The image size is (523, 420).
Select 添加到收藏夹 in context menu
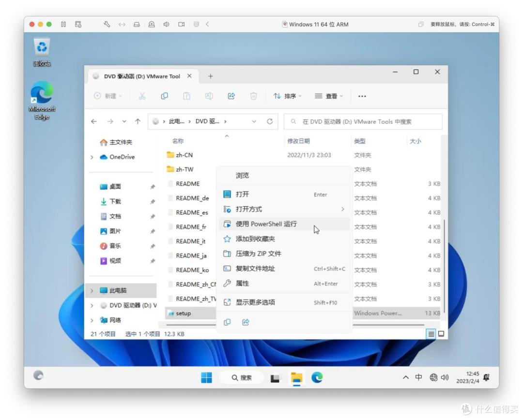284,239
